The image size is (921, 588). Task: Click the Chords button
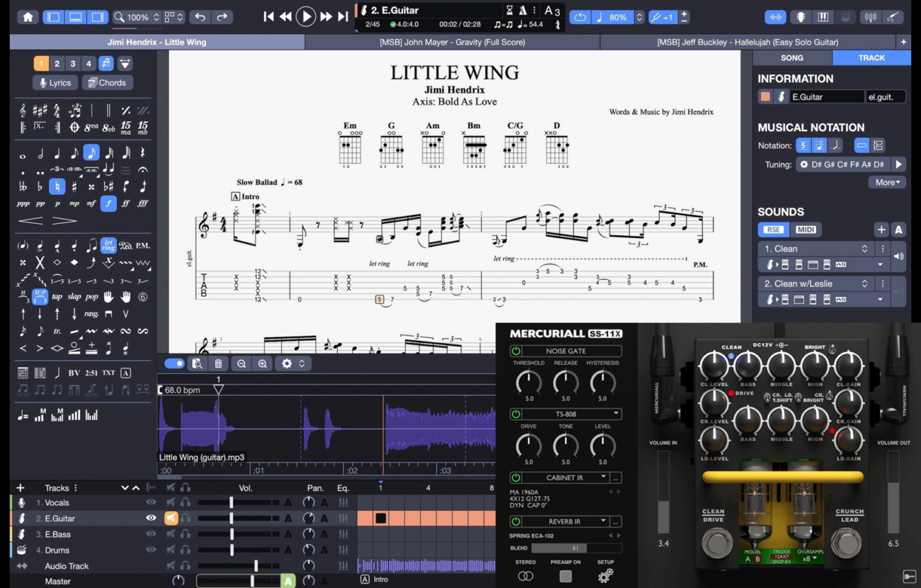coord(107,83)
